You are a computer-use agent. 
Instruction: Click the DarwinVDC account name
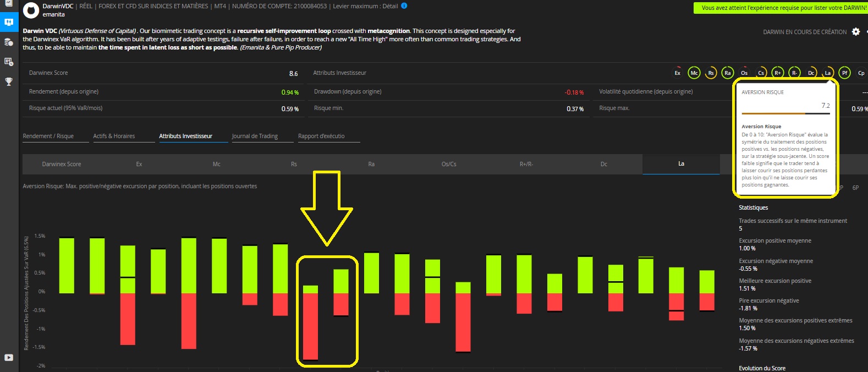coord(58,6)
